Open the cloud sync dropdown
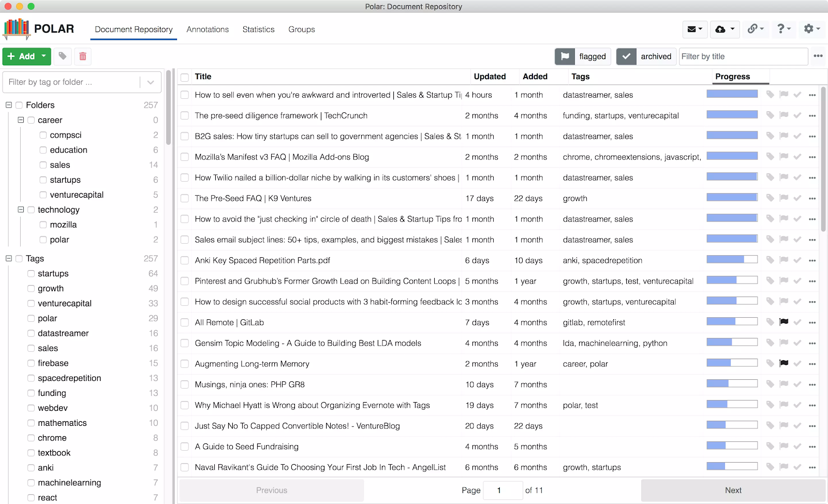 (724, 29)
